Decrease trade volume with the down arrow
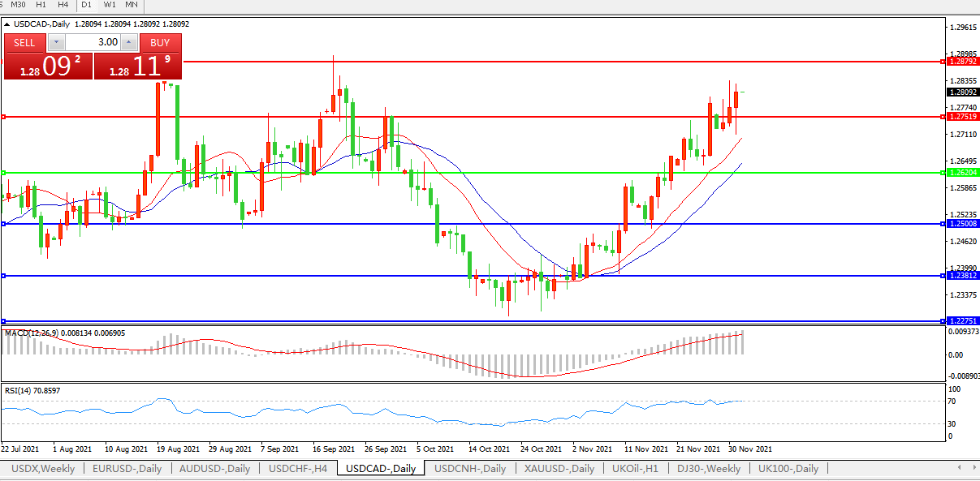Image resolution: width=980 pixels, height=481 pixels. tap(56, 42)
